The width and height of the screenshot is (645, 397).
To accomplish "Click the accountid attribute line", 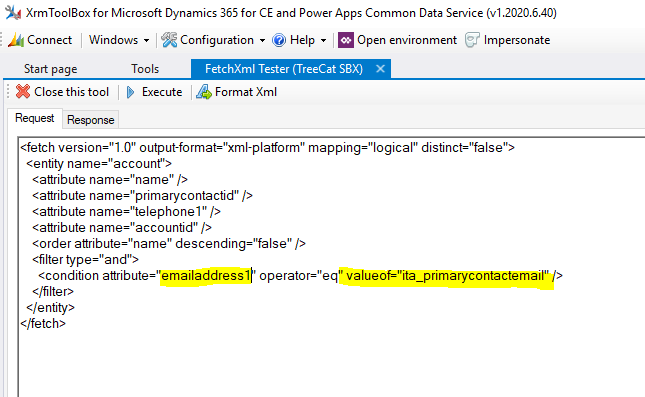I will [122, 228].
